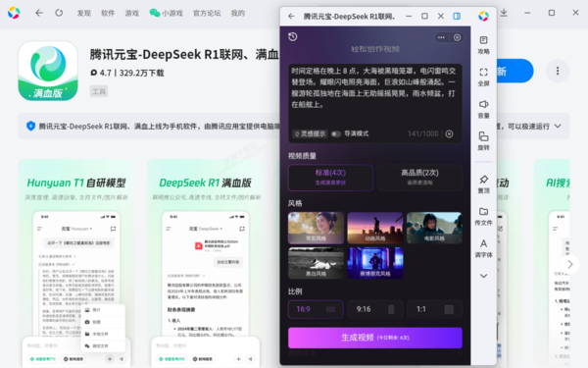Open the three-dot menu in the mini-program capsule
This screenshot has height=368, width=588.
441,37
